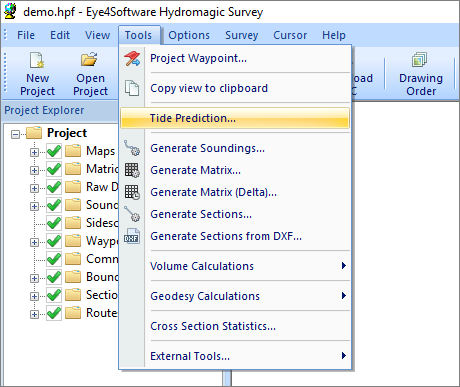Uncheck the Maps folder checkbox
Image resolution: width=460 pixels, height=387 pixels.
point(54,151)
